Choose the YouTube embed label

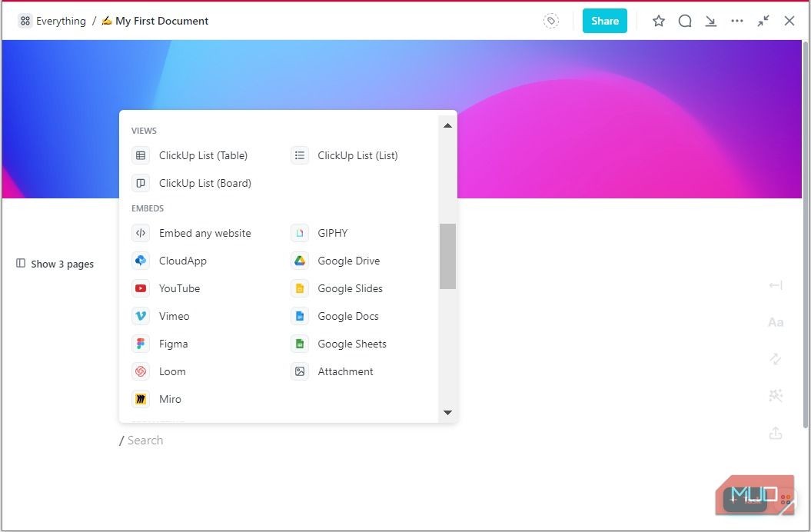tap(179, 289)
